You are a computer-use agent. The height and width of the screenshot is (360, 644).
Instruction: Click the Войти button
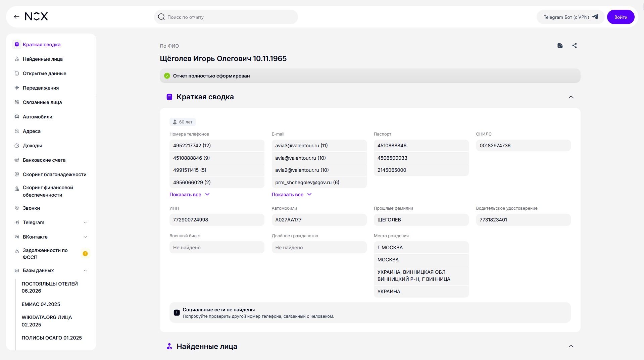(x=621, y=17)
